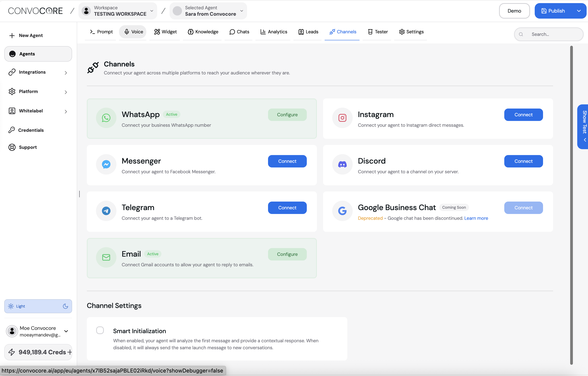
Task: Switch to dark mode with moon icon
Action: (66, 306)
